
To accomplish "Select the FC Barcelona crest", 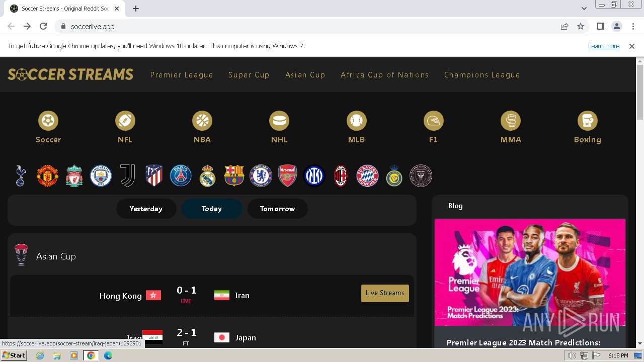I will point(234,176).
